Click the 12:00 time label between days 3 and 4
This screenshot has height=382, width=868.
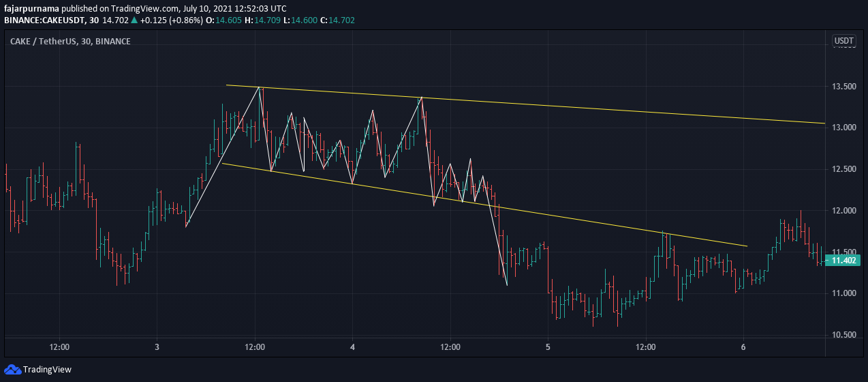point(255,347)
